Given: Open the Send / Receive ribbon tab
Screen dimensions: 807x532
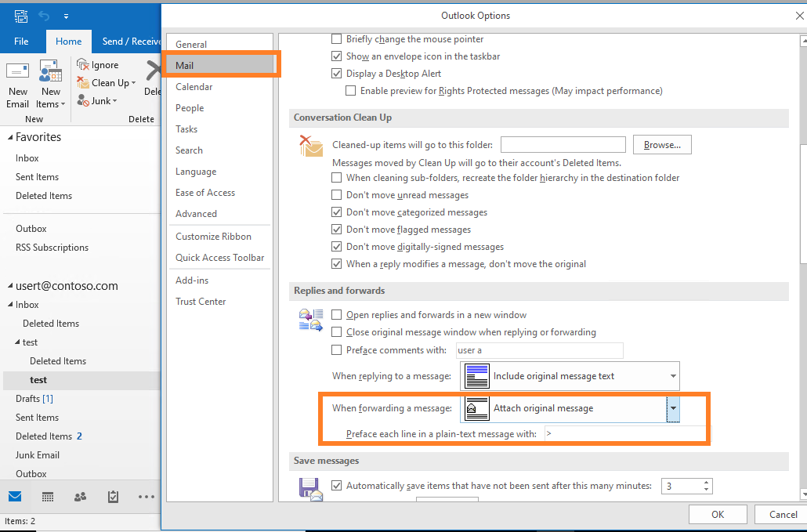Looking at the screenshot, I should pos(132,42).
